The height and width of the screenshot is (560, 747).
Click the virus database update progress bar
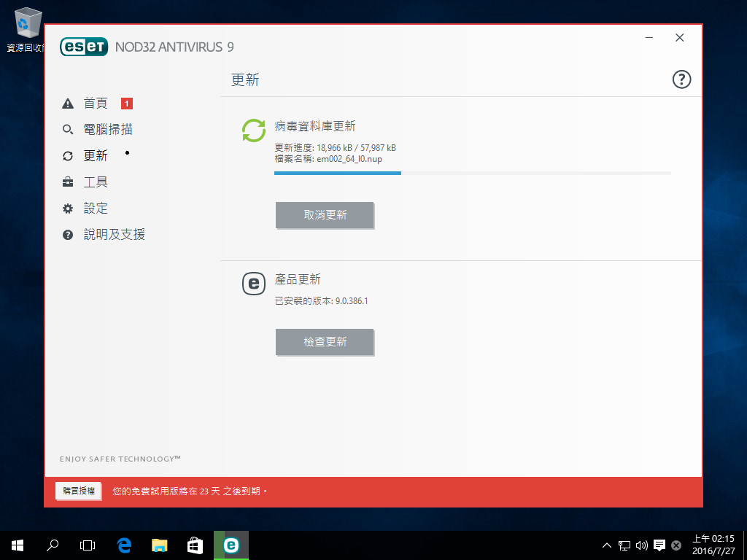pyautogui.click(x=473, y=174)
